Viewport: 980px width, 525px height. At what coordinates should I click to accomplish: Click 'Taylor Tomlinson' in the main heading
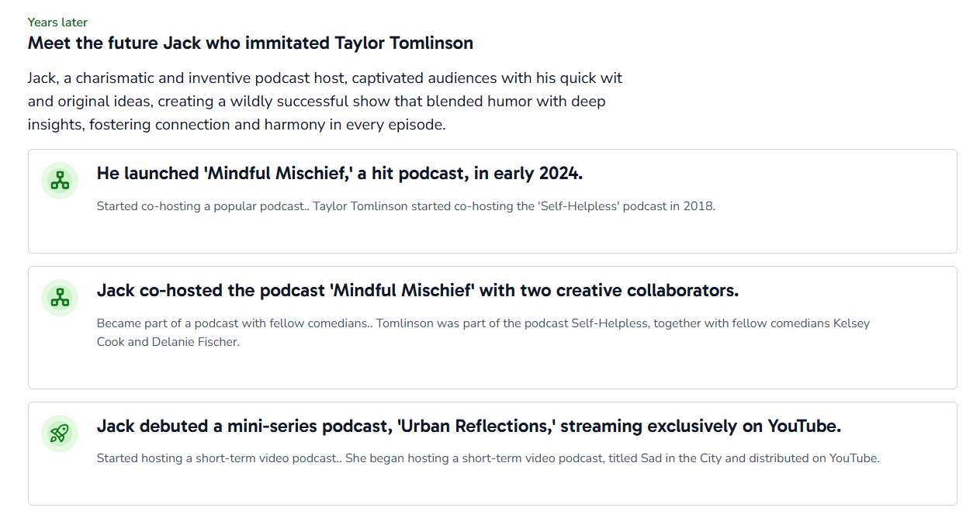click(403, 43)
